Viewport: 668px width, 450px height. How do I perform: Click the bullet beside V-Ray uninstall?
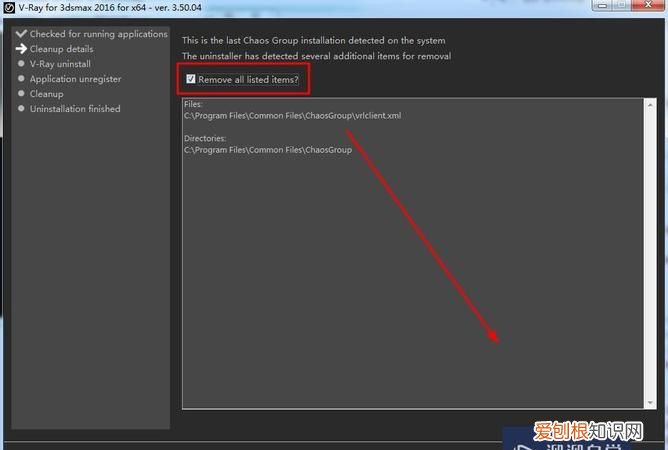(x=20, y=64)
